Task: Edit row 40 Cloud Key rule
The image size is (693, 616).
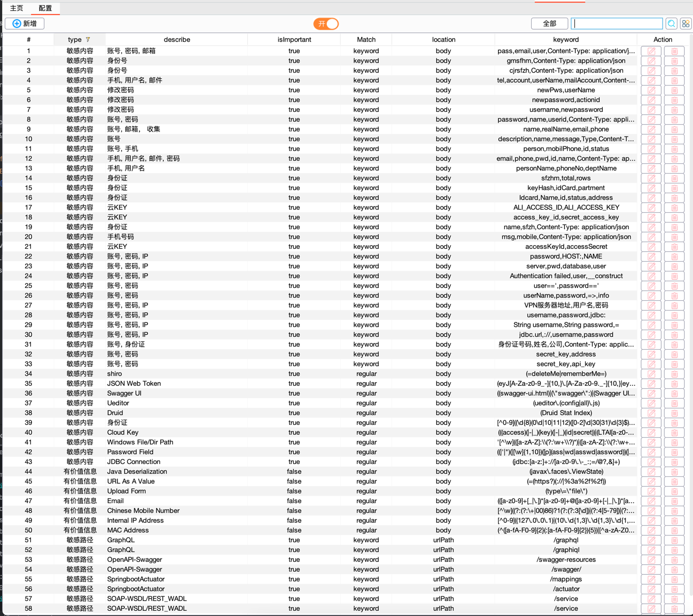Action: tap(651, 433)
